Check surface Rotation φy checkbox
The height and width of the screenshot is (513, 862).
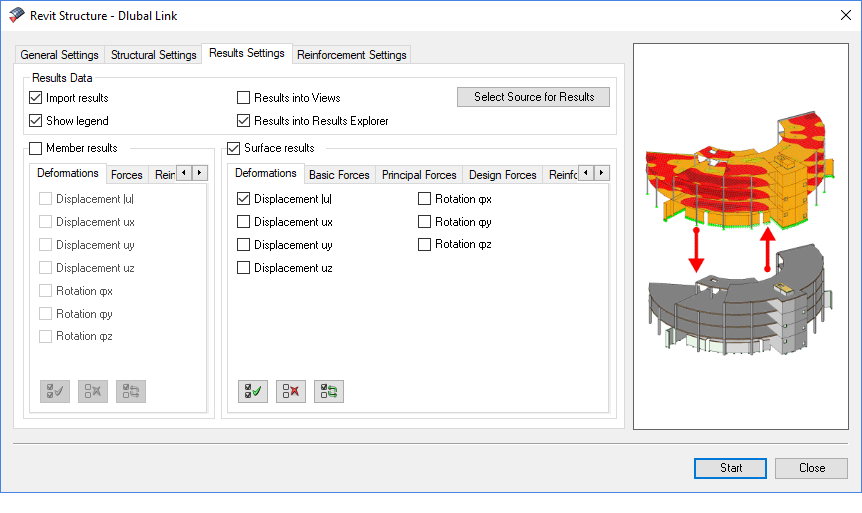pyautogui.click(x=424, y=222)
